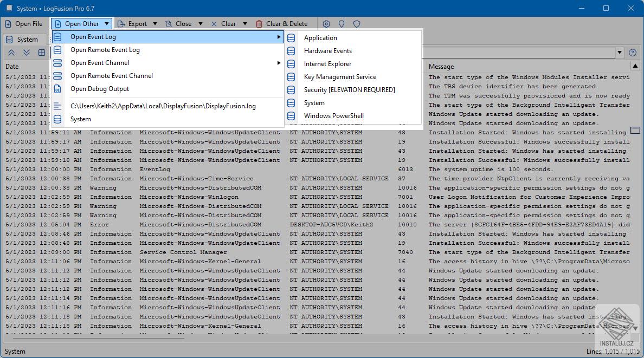Open recent DisplayFusion.log file entry

tap(168, 106)
